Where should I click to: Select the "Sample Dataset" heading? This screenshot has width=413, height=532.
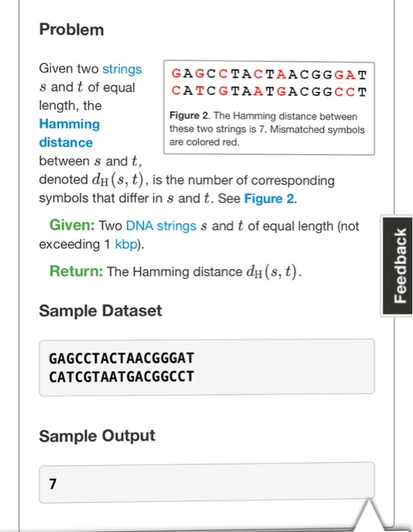pyautogui.click(x=100, y=310)
